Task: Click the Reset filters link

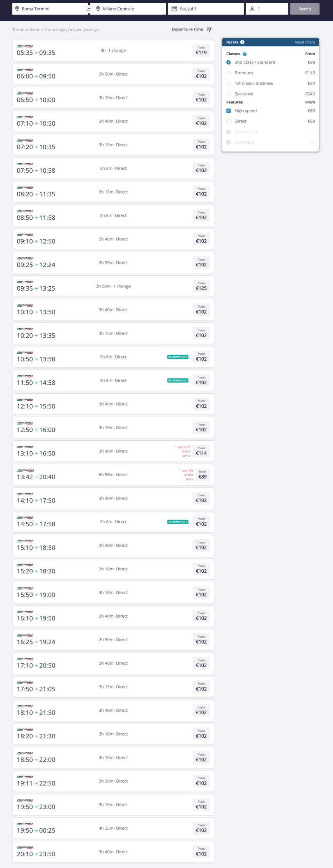Action: tap(305, 42)
